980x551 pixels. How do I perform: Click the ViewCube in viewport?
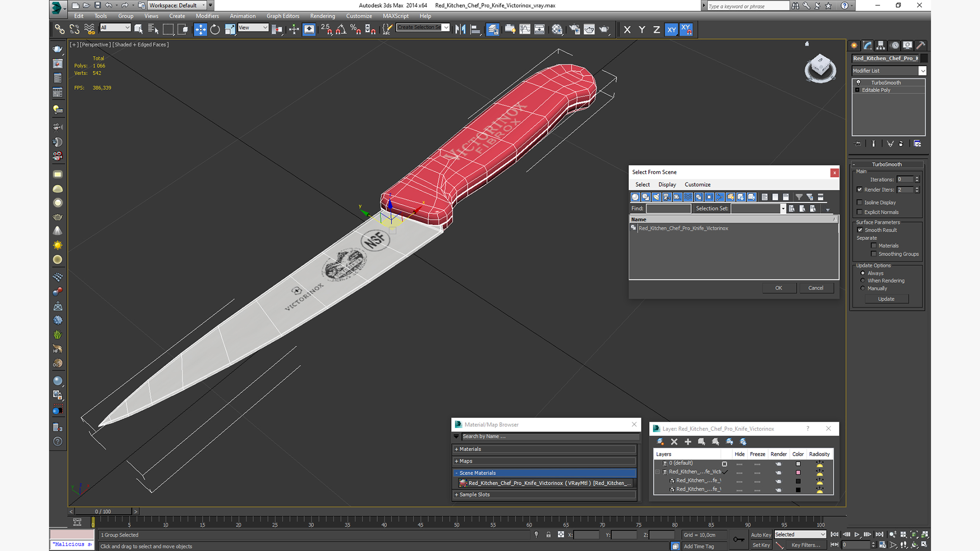point(820,68)
